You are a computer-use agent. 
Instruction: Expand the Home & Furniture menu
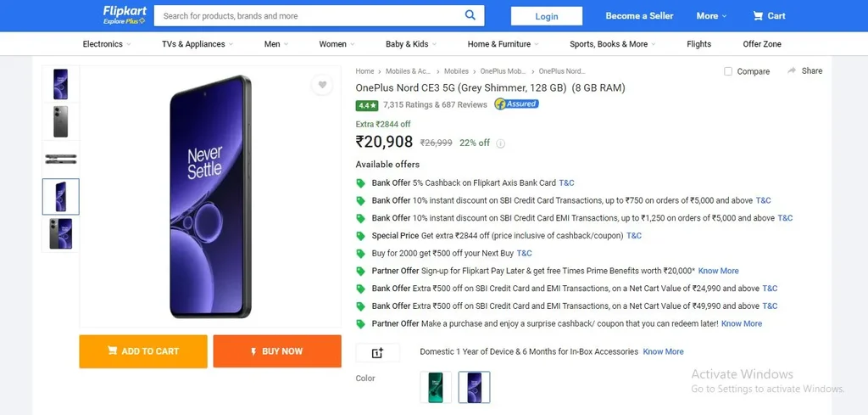[503, 44]
